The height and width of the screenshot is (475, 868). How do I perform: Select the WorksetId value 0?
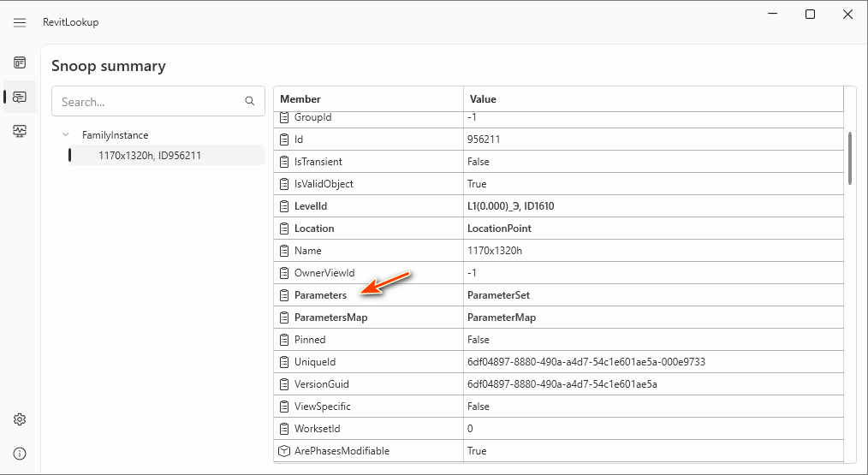[x=470, y=429]
